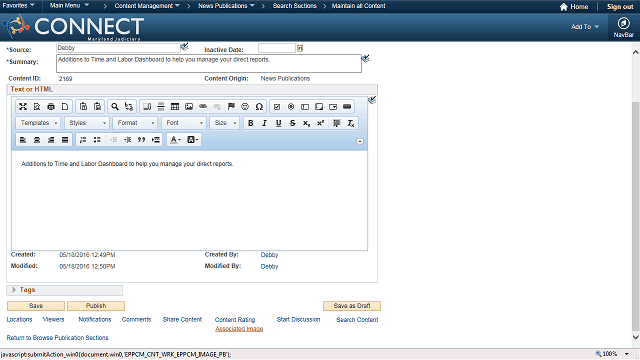Insert a numbered list
This screenshot has width=640, height=360.
(83, 140)
